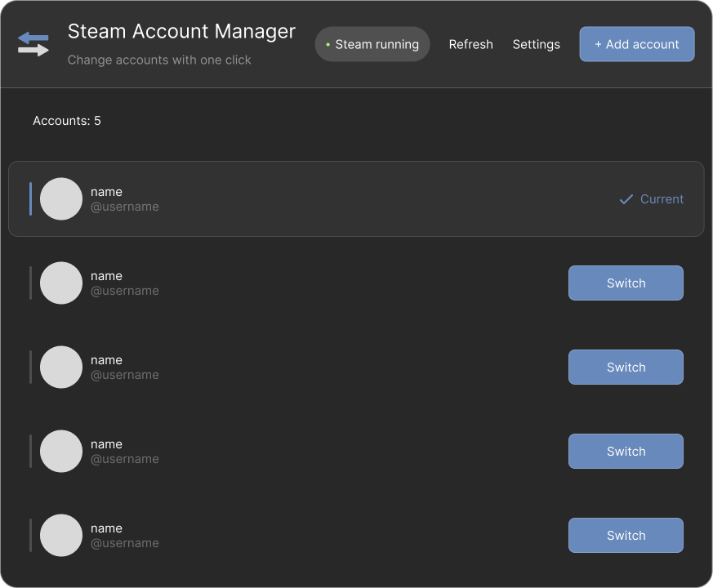Click the Current label on the active account
Viewport: 713px width, 588px height.
click(x=662, y=199)
